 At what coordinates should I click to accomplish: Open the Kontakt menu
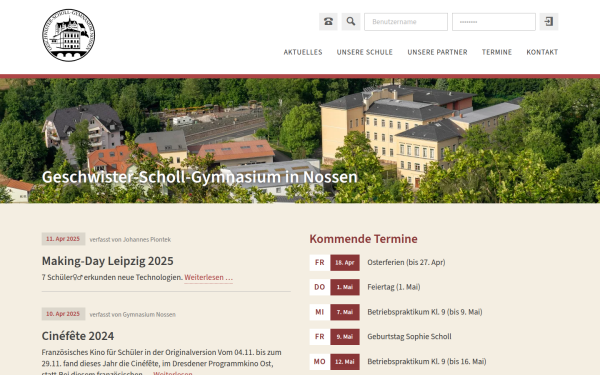point(542,52)
